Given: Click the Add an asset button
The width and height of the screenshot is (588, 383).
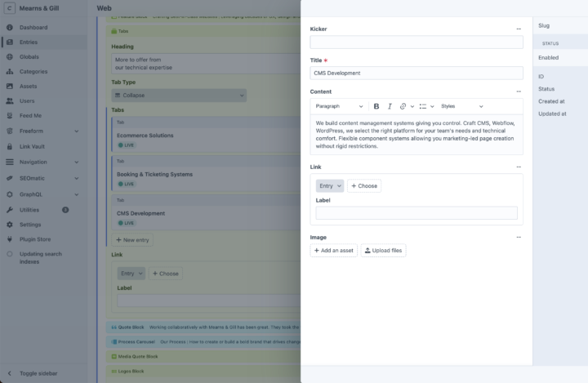Looking at the screenshot, I should point(334,251).
